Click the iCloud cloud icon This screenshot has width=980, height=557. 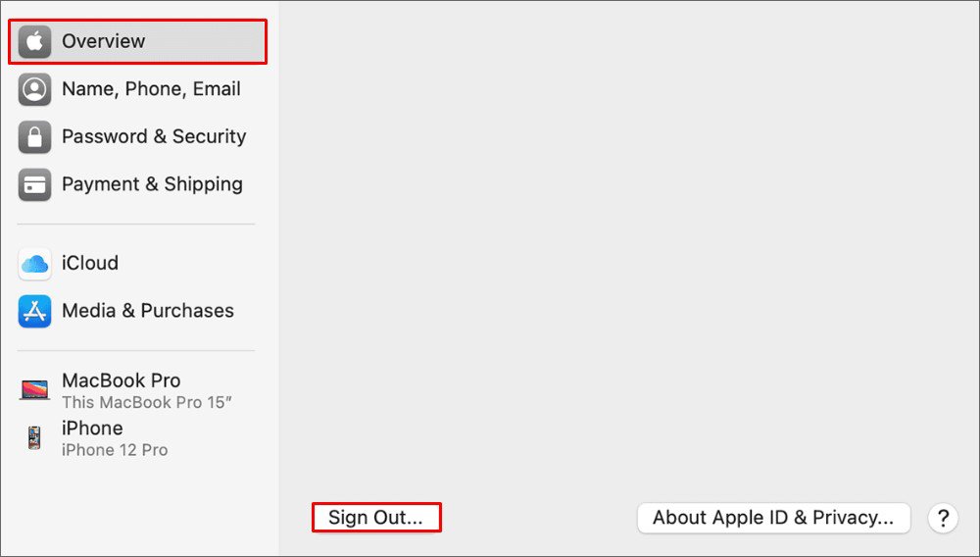(x=34, y=264)
